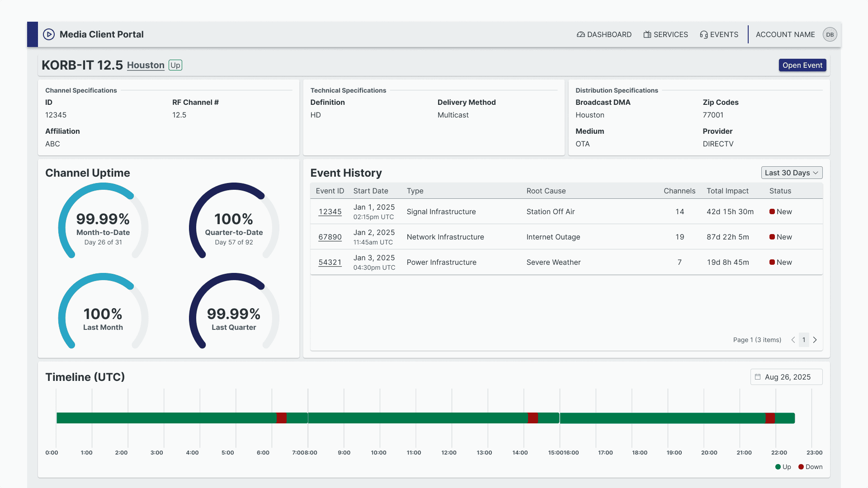Open the Account Name menu
Screen dimensions: 868x488
(785, 34)
